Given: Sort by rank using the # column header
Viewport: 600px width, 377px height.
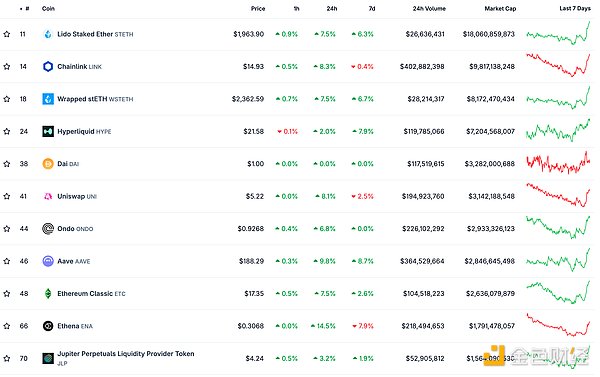Looking at the screenshot, I should coord(25,8).
